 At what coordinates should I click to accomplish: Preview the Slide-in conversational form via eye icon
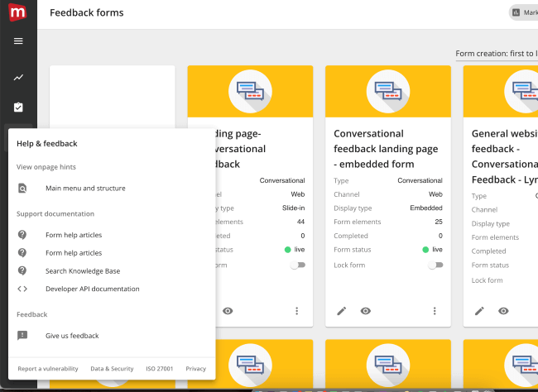tap(228, 311)
